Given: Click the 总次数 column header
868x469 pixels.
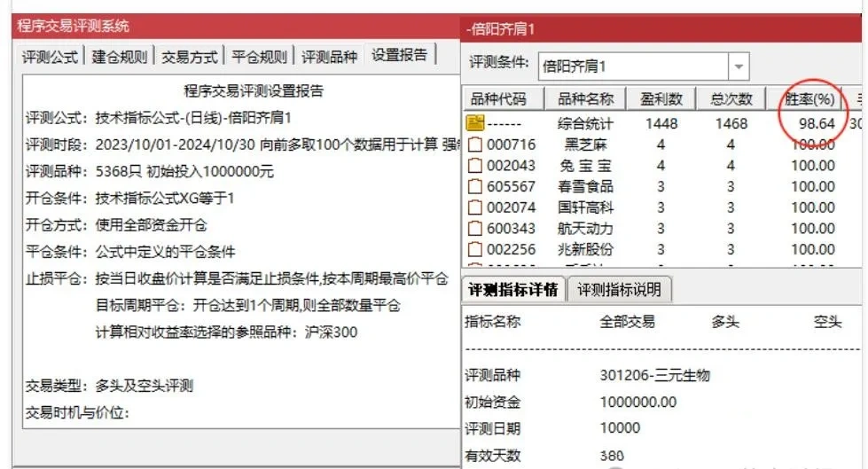Looking at the screenshot, I should coord(731,99).
